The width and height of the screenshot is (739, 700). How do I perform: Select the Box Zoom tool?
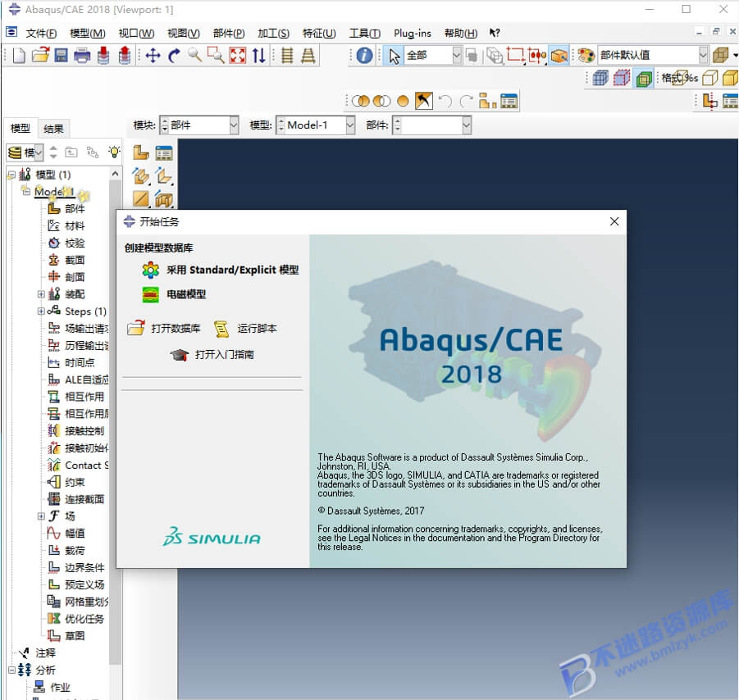point(216,56)
